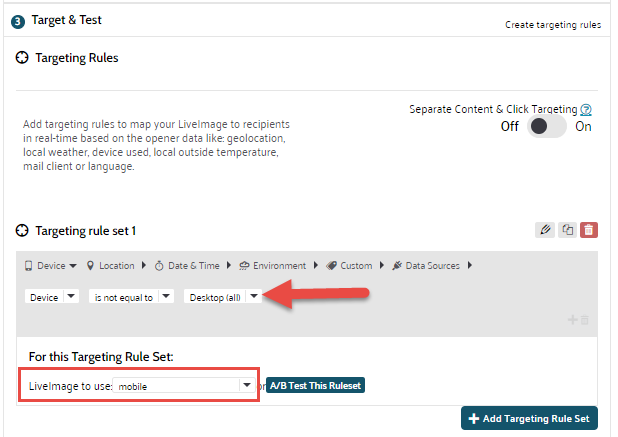Toggle Separate Content & Click Targeting switch
Viewport: 618px width, 437px height.
pyautogui.click(x=547, y=127)
